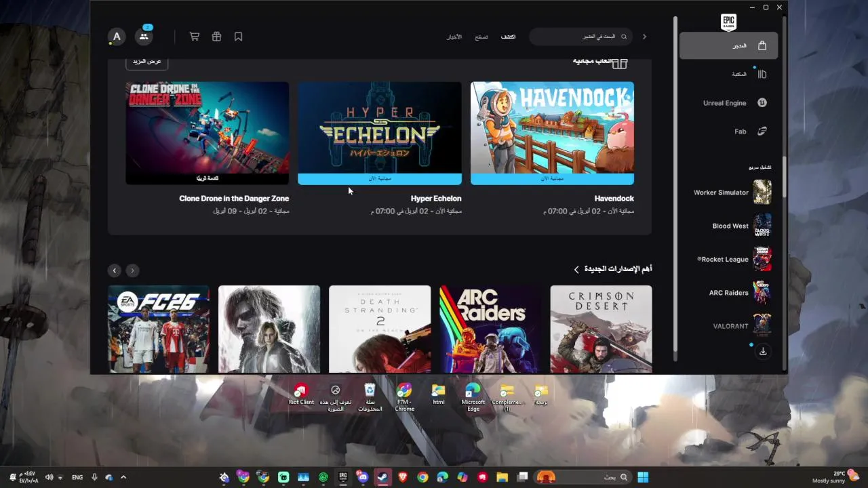
Task: Expand hidden system tray icons chevron
Action: click(123, 477)
